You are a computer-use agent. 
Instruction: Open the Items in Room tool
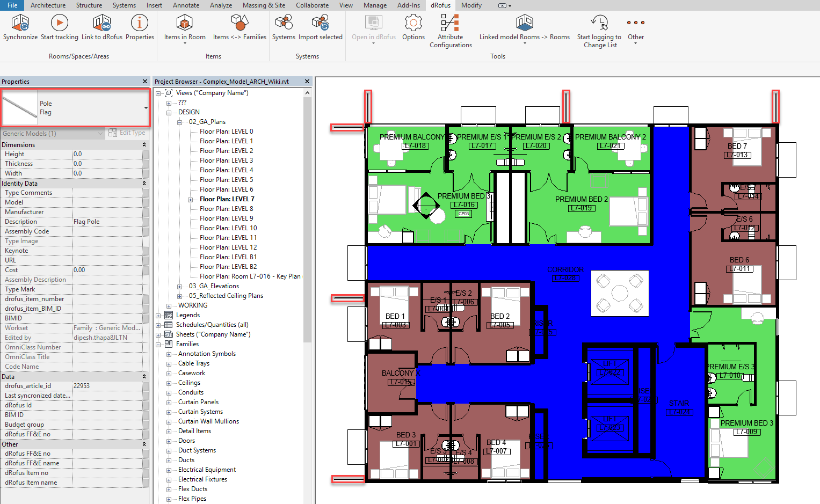tap(185, 24)
